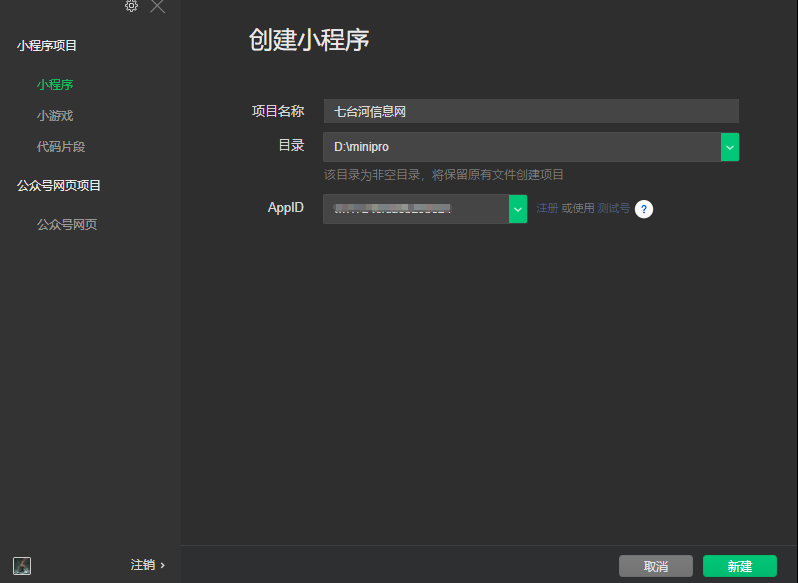Viewport: 798px width, 583px height.
Task: Click the user avatar in bottom-left corner
Action: pyautogui.click(x=22, y=565)
